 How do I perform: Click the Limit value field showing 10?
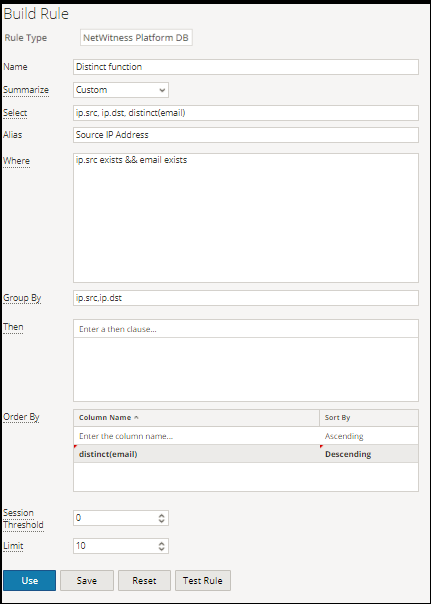pos(115,546)
